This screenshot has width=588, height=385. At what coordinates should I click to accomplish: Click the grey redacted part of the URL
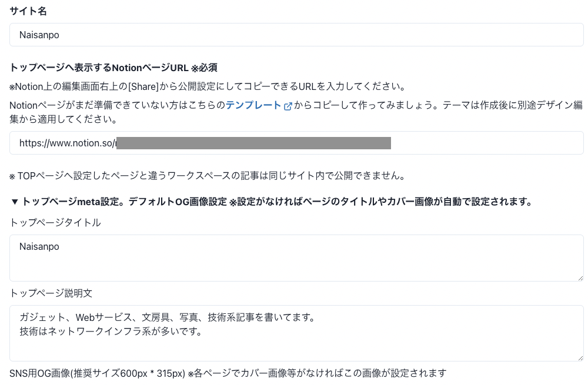pos(253,143)
